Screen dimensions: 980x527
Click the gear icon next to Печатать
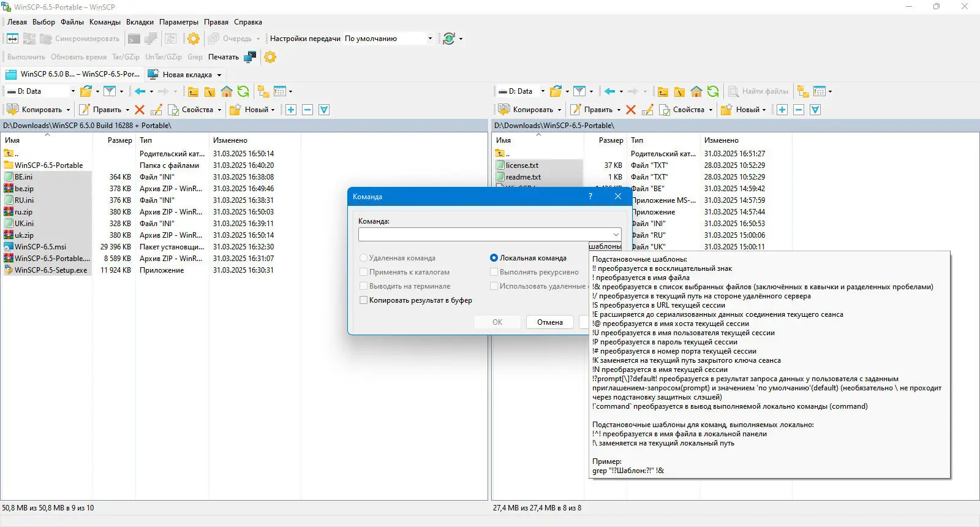click(270, 57)
